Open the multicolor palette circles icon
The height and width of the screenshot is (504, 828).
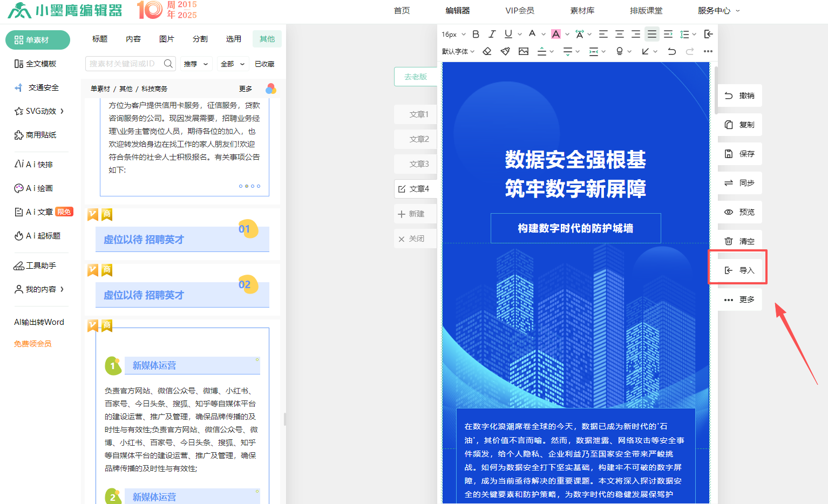(x=271, y=88)
